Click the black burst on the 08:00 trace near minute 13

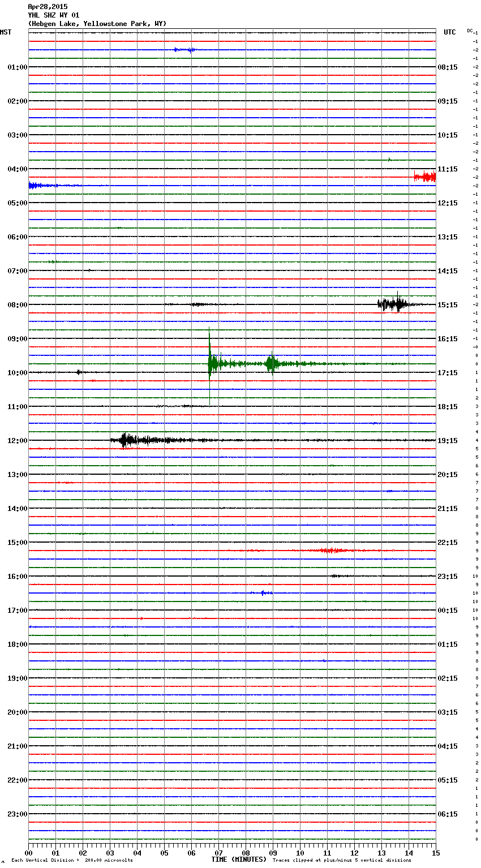pyautogui.click(x=393, y=304)
